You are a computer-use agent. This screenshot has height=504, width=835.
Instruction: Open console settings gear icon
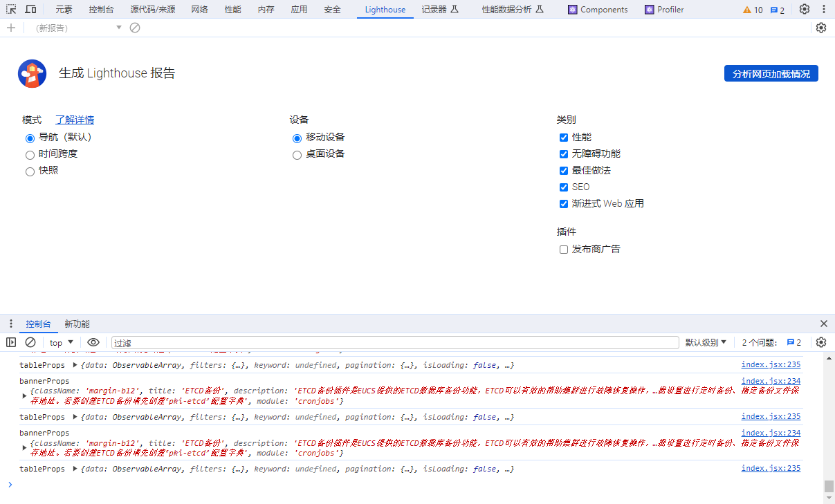point(821,342)
